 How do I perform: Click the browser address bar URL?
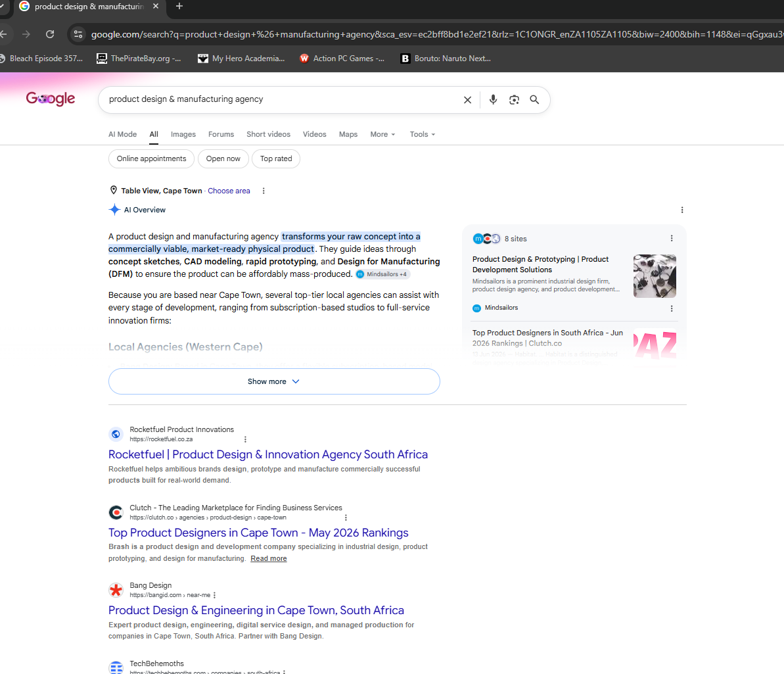435,34
